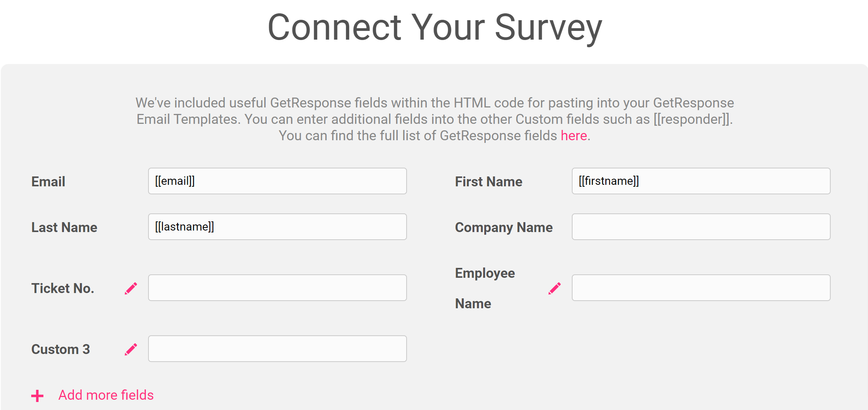This screenshot has width=868, height=410.
Task: Click the First Name label text
Action: click(489, 182)
